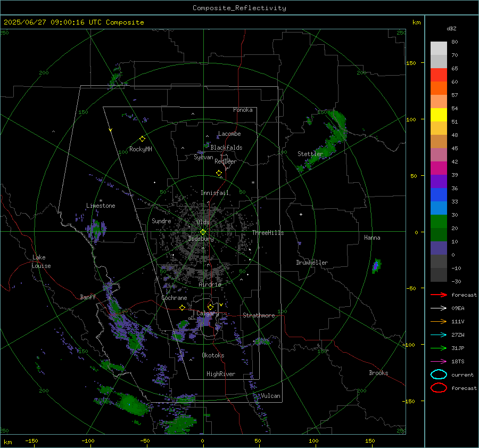The image size is (479, 448).
Task: Click the Limestone label
Action: tap(101, 206)
